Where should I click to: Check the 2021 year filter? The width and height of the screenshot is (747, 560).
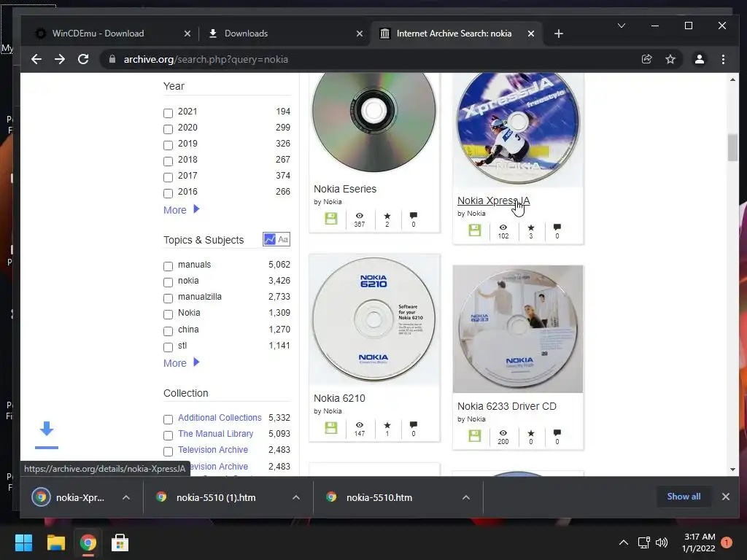pos(168,113)
